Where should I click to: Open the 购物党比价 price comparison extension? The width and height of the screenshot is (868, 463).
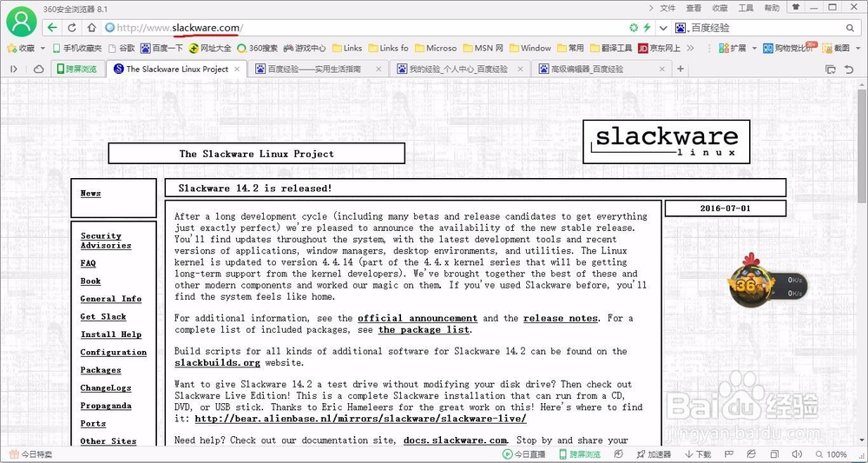pos(791,48)
